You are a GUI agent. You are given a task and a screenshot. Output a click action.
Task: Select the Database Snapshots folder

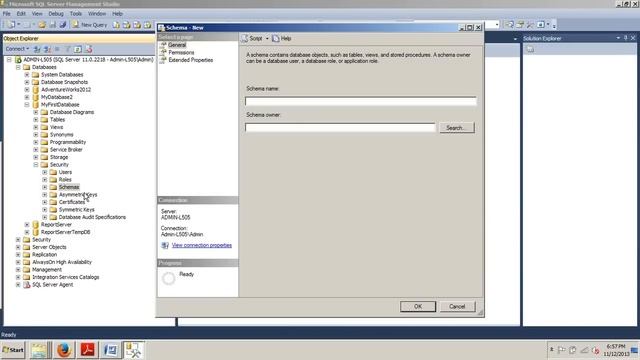click(64, 82)
